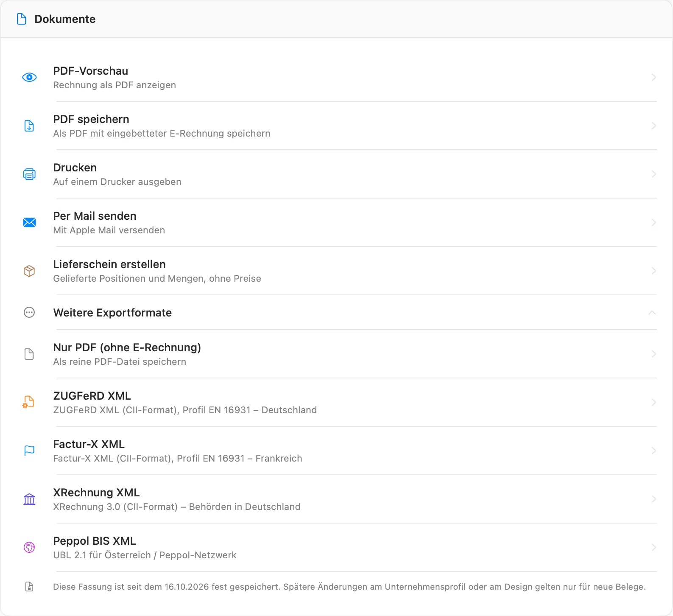Collapse the Weitere Exportformate section chevron

pos(652,313)
